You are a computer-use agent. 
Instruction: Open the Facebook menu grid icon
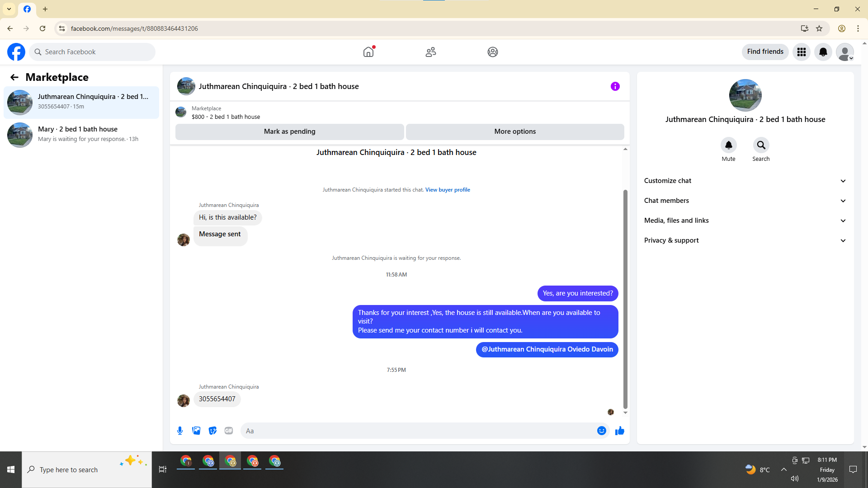point(801,52)
